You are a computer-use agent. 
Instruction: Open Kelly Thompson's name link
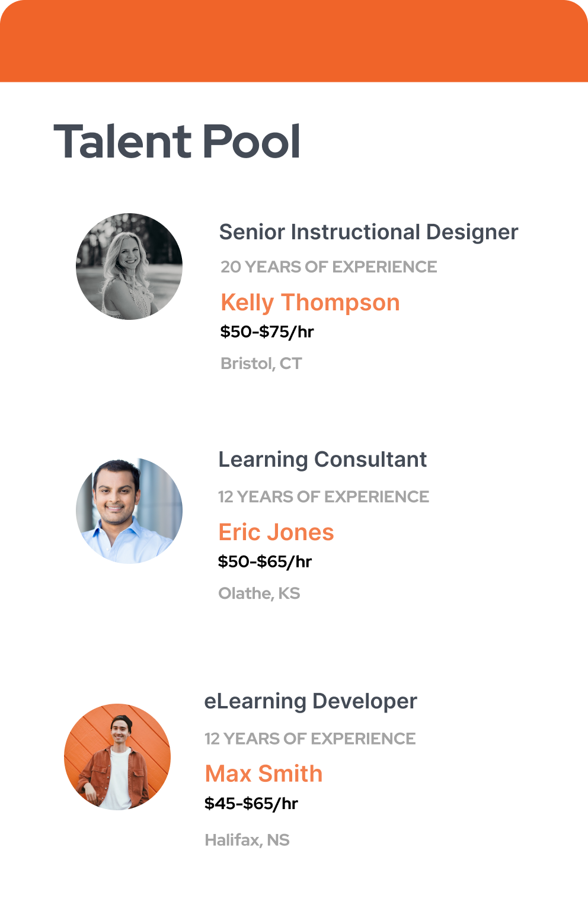coord(310,303)
